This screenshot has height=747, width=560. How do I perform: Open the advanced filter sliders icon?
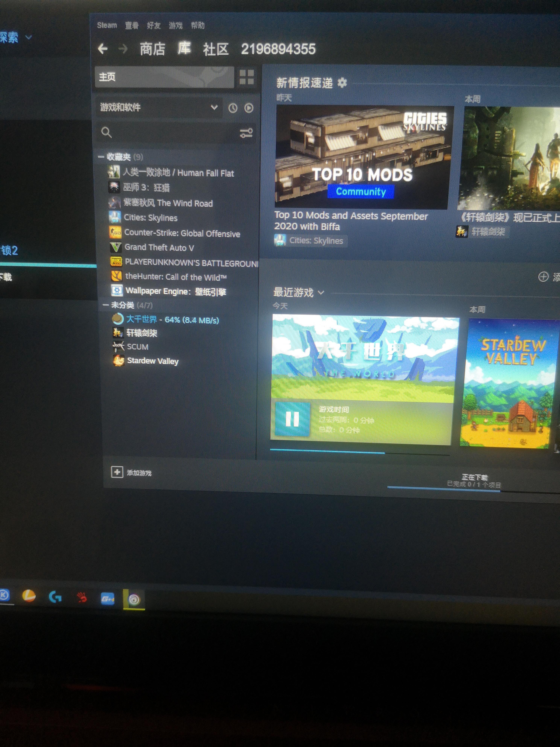[246, 133]
